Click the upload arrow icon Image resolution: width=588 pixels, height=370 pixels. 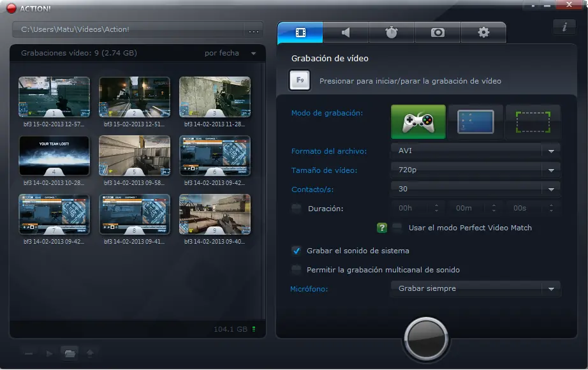[x=90, y=353]
